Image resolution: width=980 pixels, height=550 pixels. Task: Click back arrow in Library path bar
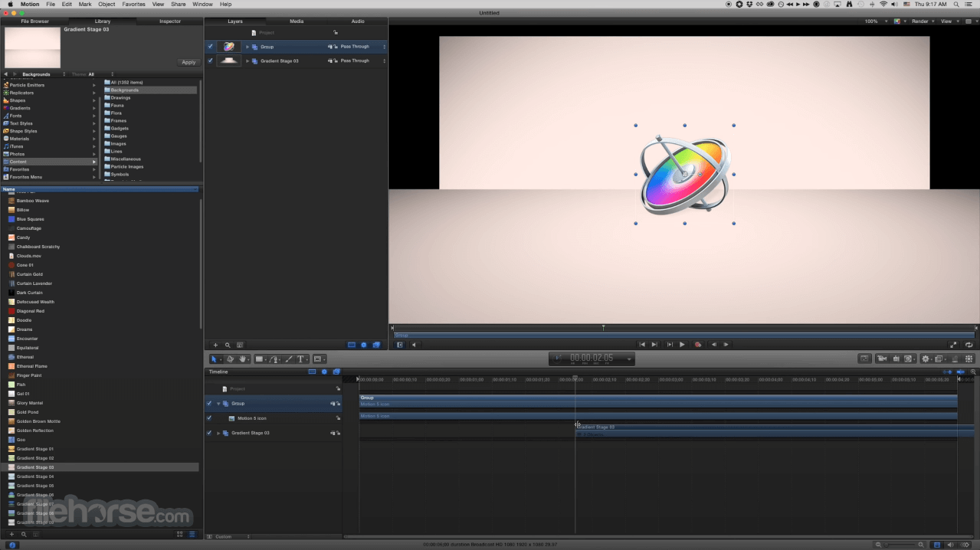tap(6, 74)
